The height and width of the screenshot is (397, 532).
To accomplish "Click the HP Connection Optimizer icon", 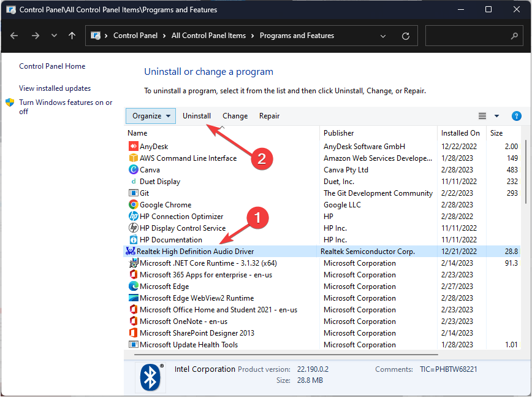I will [134, 216].
